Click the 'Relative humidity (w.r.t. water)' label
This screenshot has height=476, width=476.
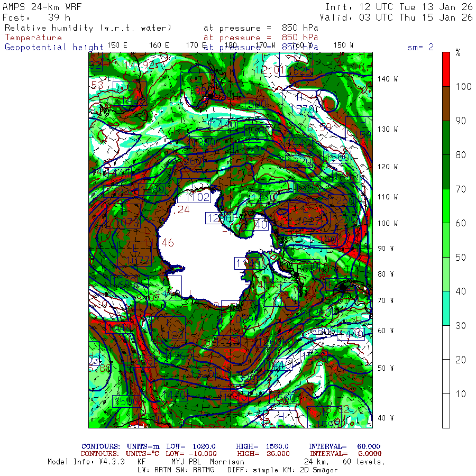[88, 28]
